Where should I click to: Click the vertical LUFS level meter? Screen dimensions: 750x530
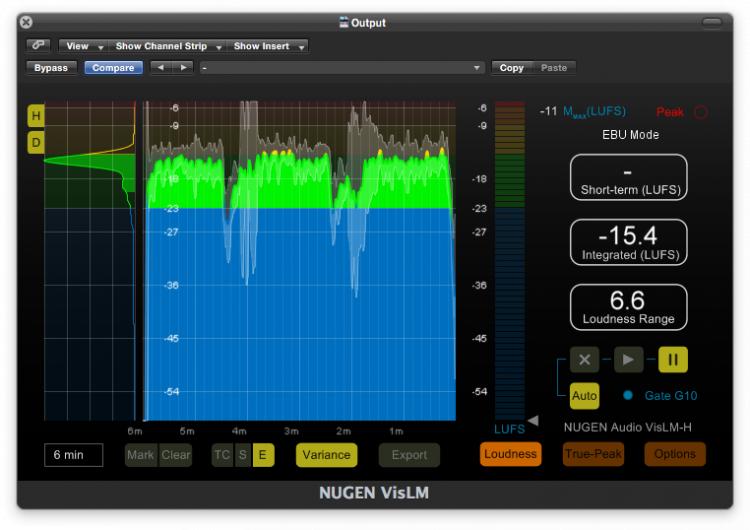510,260
